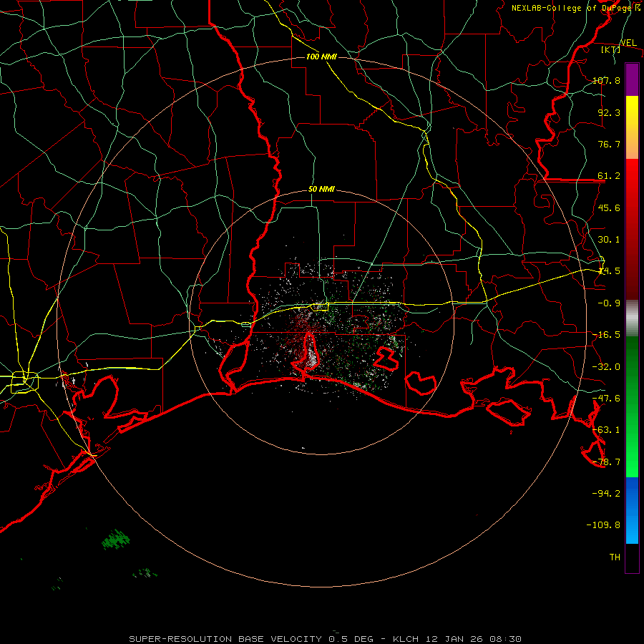
Task: Pick the gray segment of the color bar
Action: (x=632, y=318)
